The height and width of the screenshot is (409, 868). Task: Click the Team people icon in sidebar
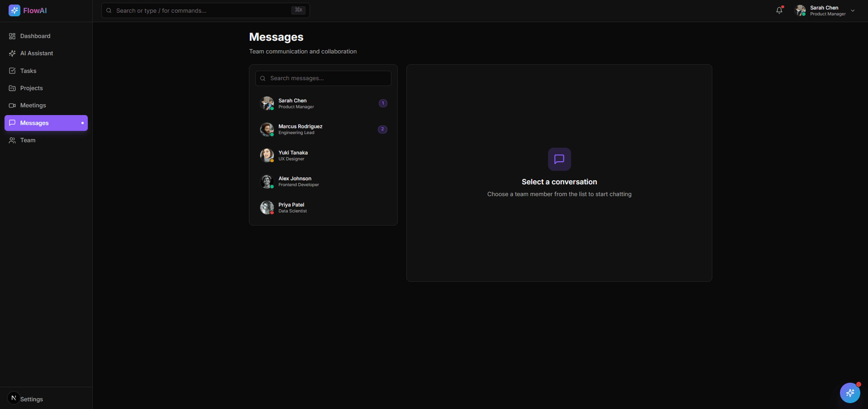click(12, 140)
